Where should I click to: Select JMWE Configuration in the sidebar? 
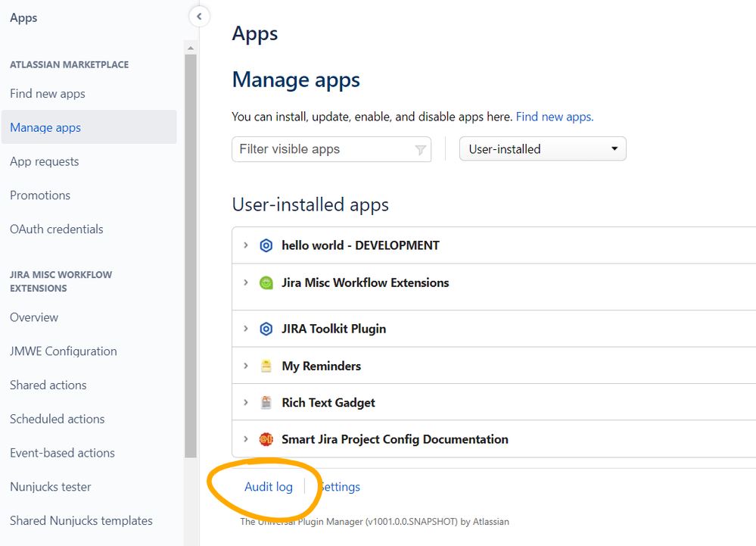pyautogui.click(x=63, y=351)
